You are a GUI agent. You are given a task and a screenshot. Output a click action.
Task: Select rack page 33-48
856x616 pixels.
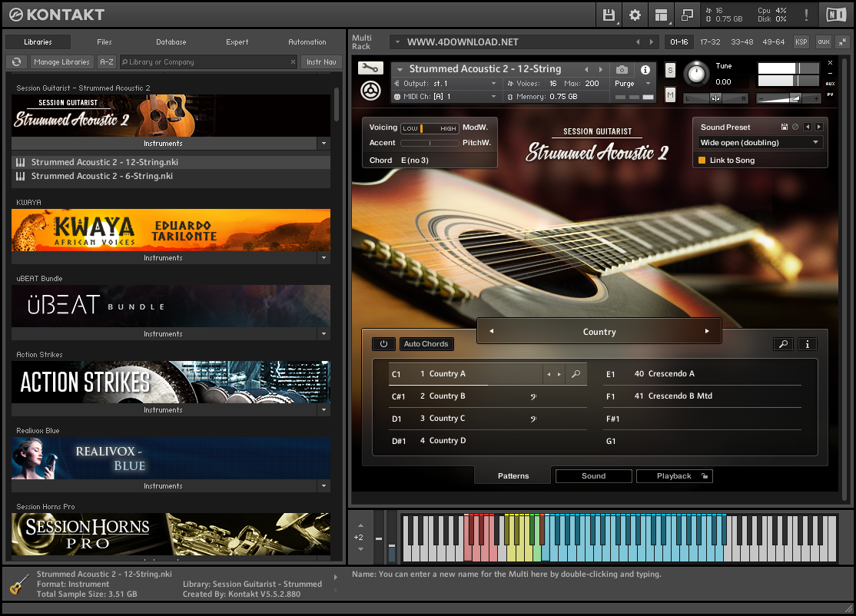tap(742, 42)
